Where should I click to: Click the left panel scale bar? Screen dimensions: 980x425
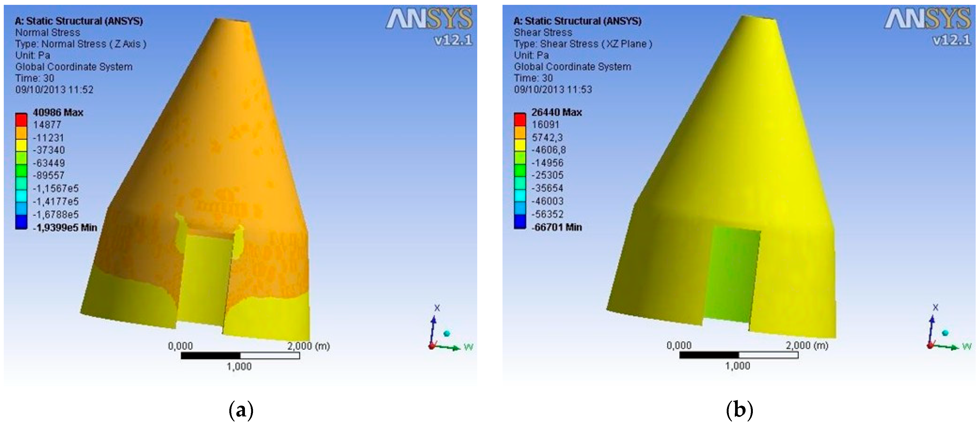(240, 355)
